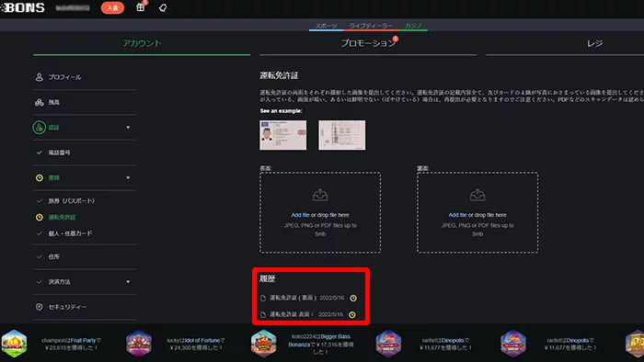Click the shield icon beside セキュリティー
The height and width of the screenshot is (362, 644).
pos(39,307)
